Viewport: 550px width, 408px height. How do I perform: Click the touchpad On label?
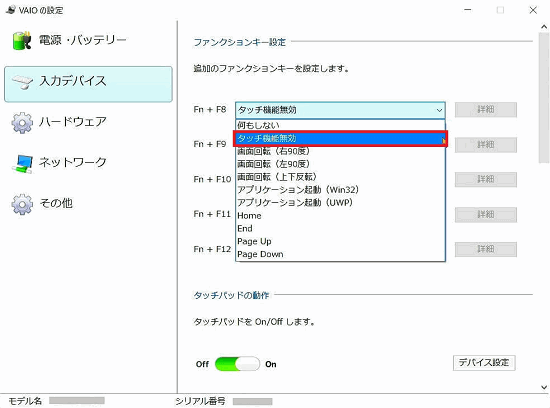click(271, 364)
